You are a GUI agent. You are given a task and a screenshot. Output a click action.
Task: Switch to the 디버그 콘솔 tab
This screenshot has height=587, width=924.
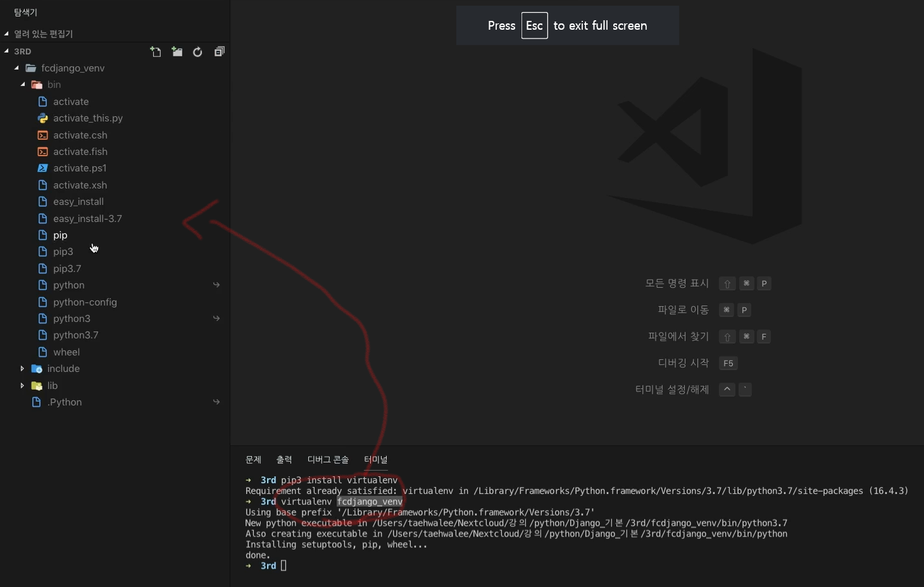pos(328,460)
